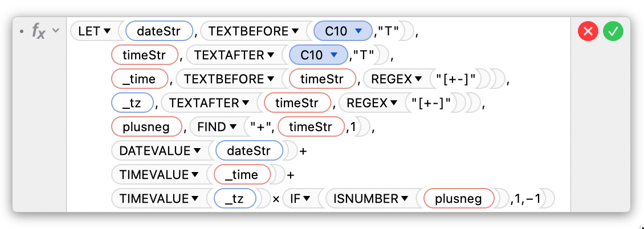Click the _tz variable definition token
Image resolution: width=644 pixels, height=229 pixels.
tap(133, 103)
